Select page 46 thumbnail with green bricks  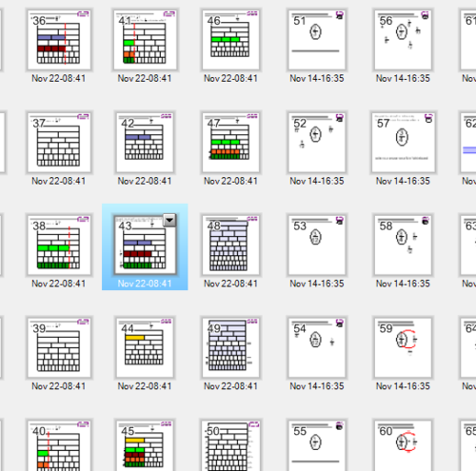(x=230, y=40)
